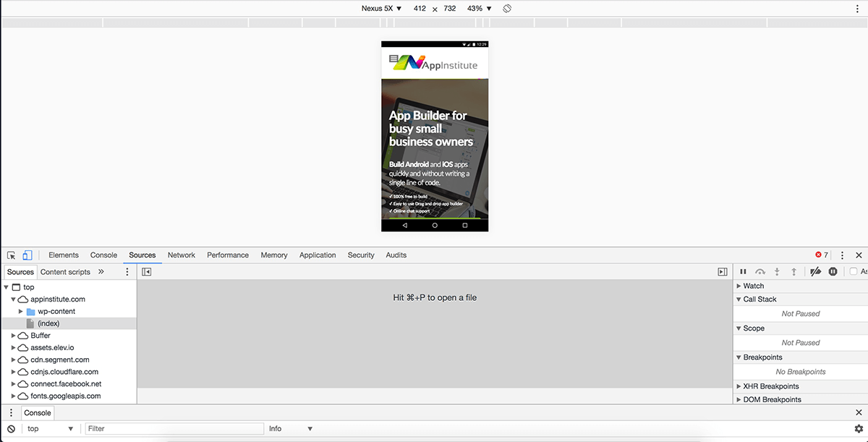Tap the Android home button in emulator

pyautogui.click(x=435, y=226)
